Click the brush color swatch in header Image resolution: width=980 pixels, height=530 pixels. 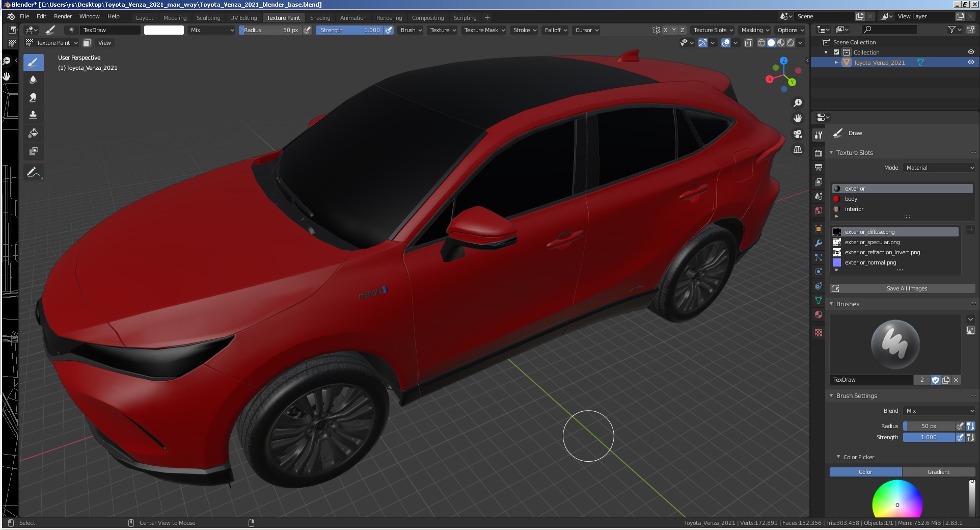164,30
